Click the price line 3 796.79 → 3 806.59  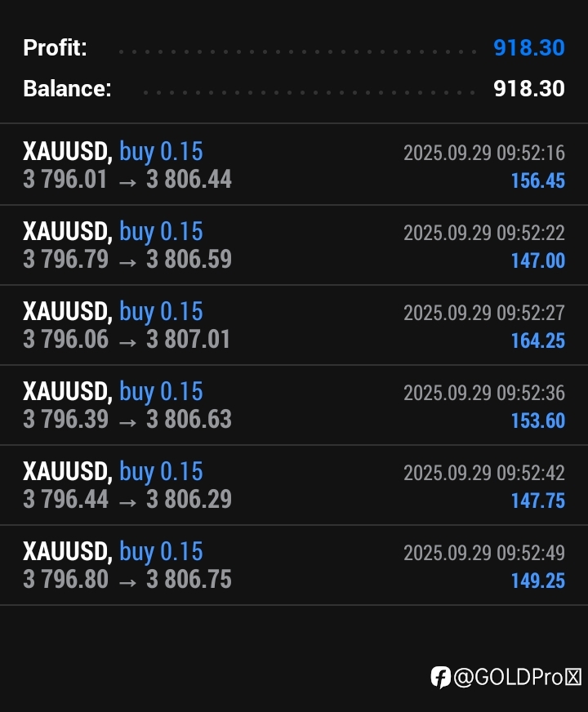pos(127,259)
